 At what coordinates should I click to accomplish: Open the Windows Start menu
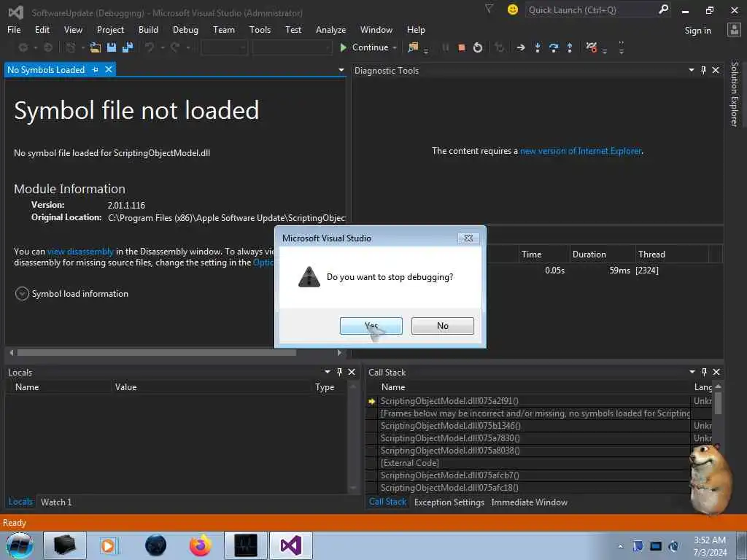(20, 545)
